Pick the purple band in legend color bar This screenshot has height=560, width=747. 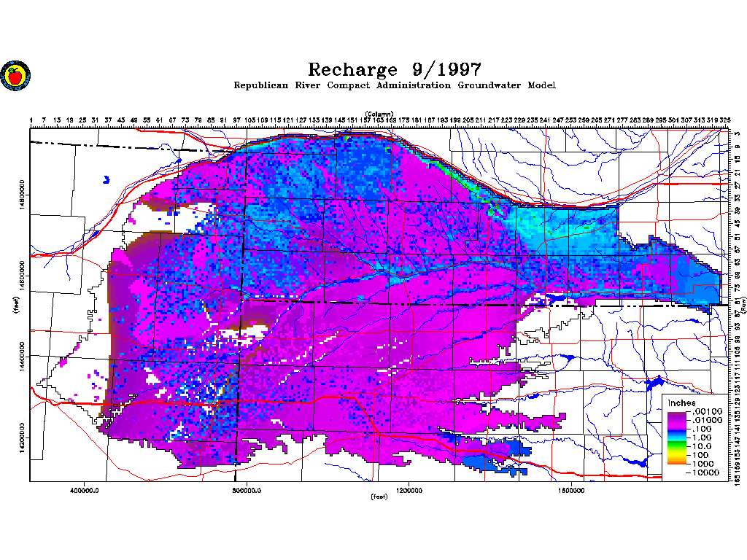pyautogui.click(x=676, y=416)
